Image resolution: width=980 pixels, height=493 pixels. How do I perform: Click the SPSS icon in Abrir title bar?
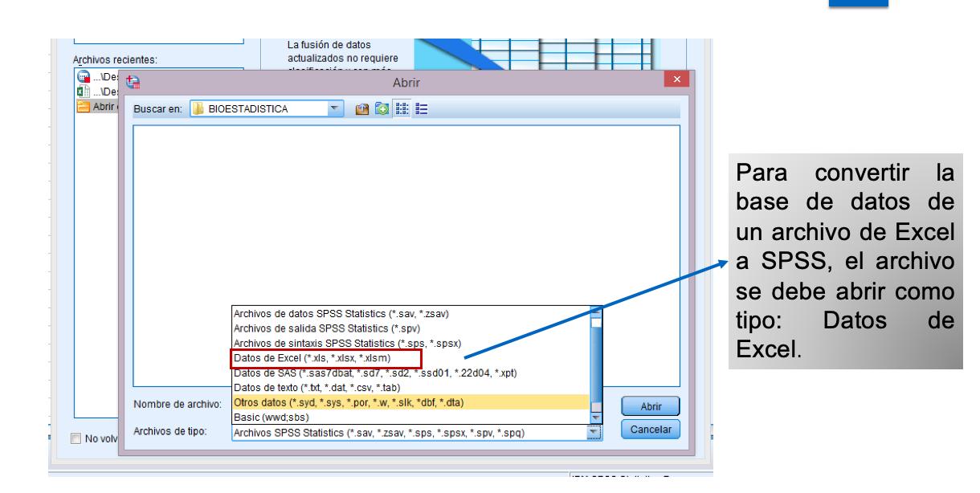pyautogui.click(x=134, y=82)
